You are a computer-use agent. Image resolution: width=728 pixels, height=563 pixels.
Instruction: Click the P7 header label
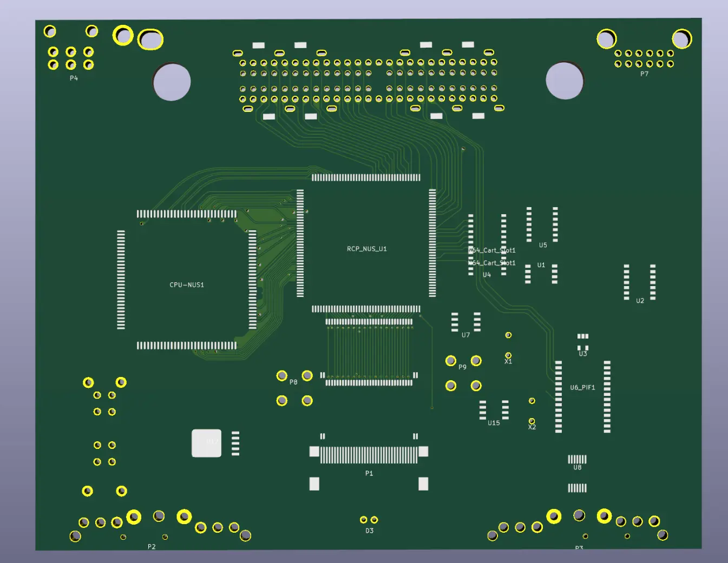644,74
